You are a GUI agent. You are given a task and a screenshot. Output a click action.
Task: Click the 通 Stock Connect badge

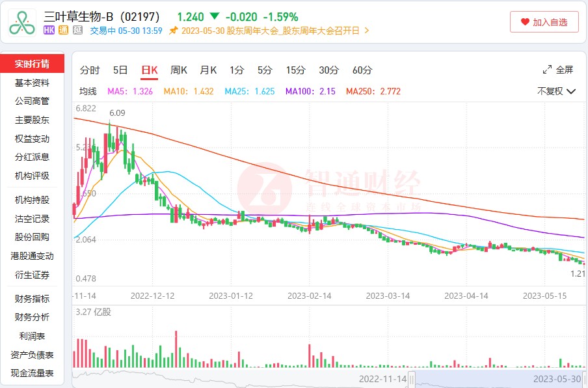63,30
